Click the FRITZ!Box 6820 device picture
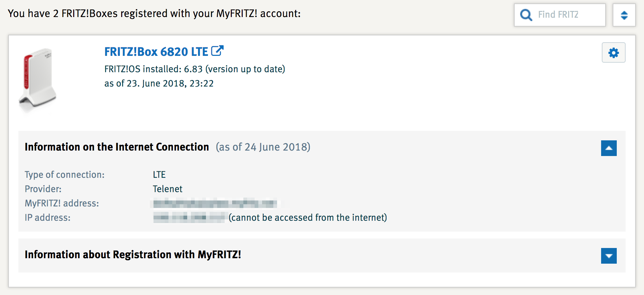This screenshot has height=295, width=644. pos(37,80)
